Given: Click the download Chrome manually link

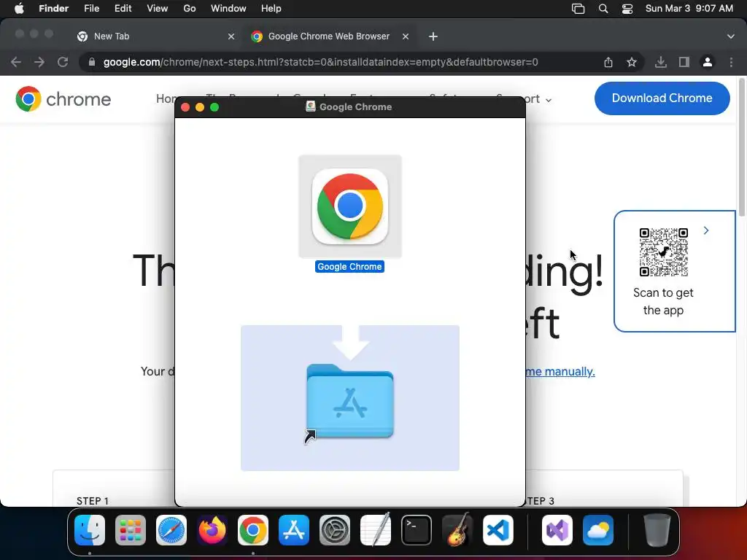Looking at the screenshot, I should (x=560, y=371).
